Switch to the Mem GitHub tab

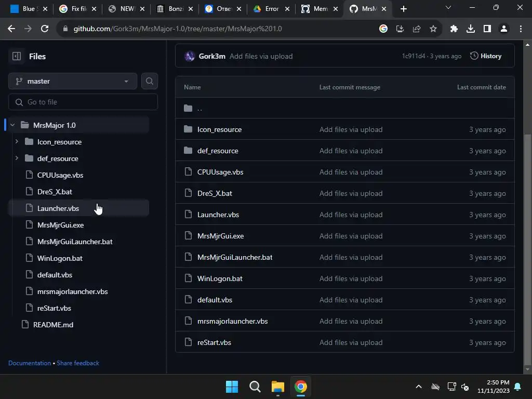click(x=320, y=9)
